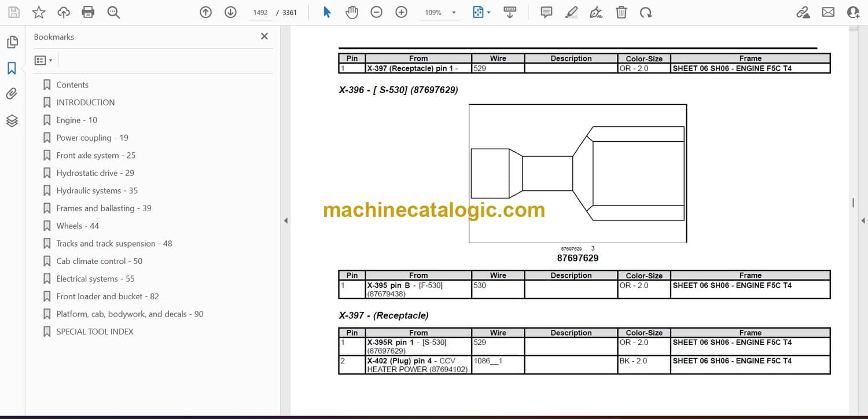Open the Attachments paperclip panel
The height and width of the screenshot is (419, 868).
12,94
